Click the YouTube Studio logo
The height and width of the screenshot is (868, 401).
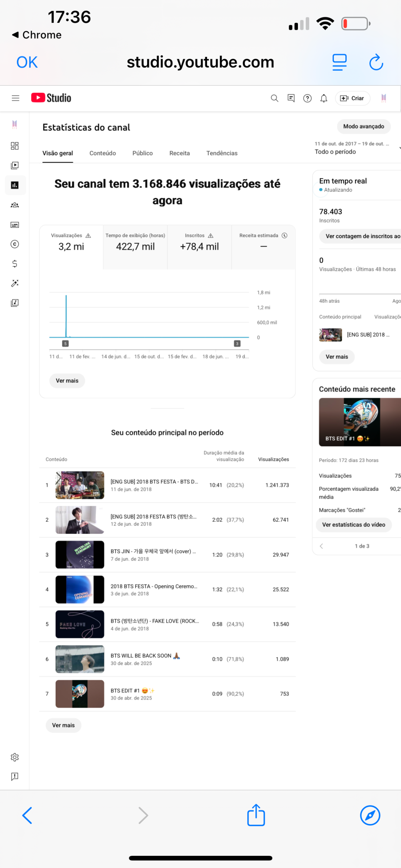51,98
